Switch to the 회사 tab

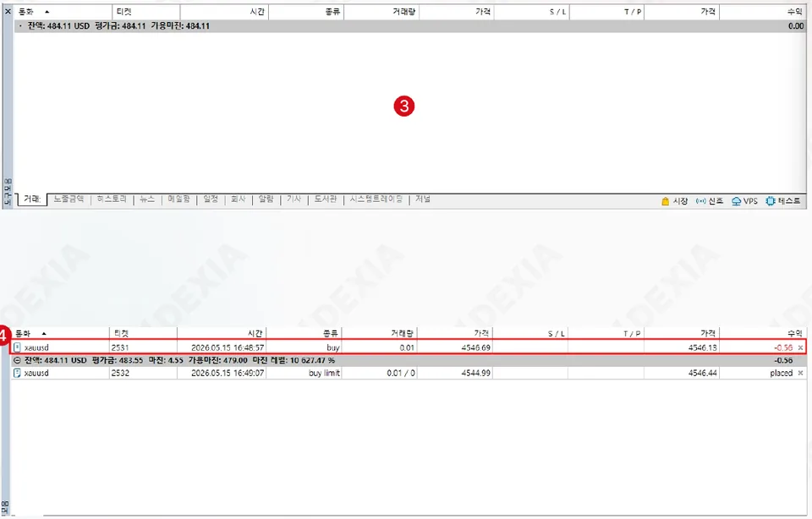[x=239, y=199]
